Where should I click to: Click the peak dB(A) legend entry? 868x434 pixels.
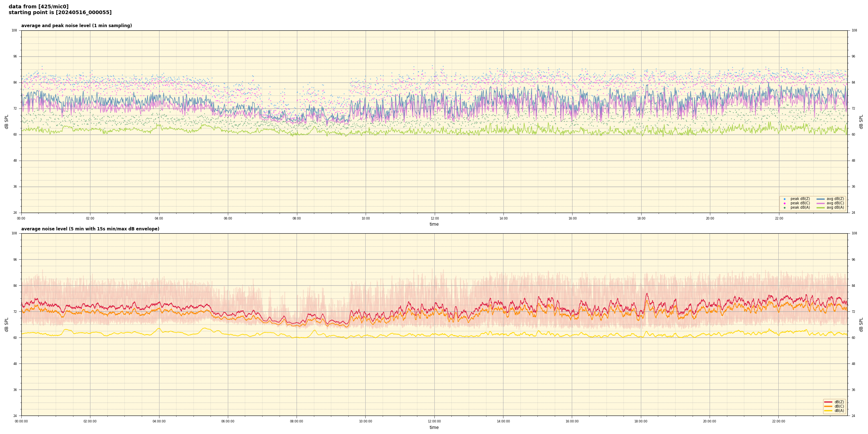(800, 208)
